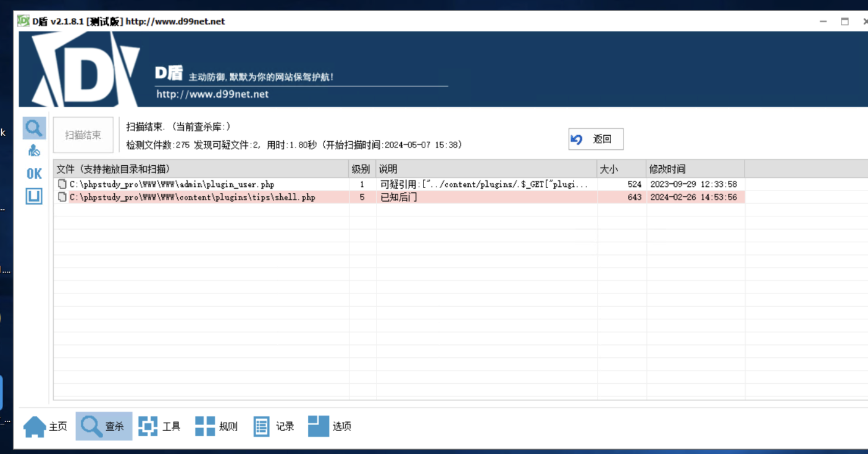Image resolution: width=868 pixels, height=454 pixels.
Task: Click the level 5 cell of shell.php
Action: point(362,197)
